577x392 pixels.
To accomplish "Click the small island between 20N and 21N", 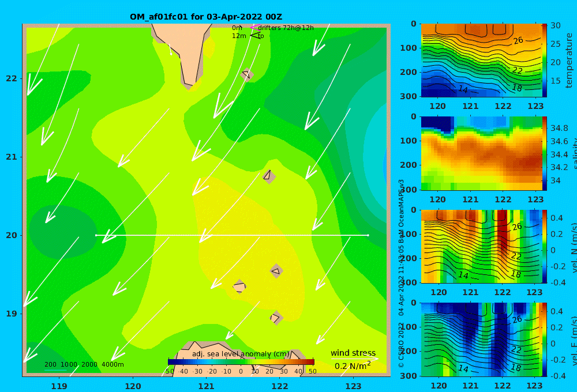I will [269, 176].
